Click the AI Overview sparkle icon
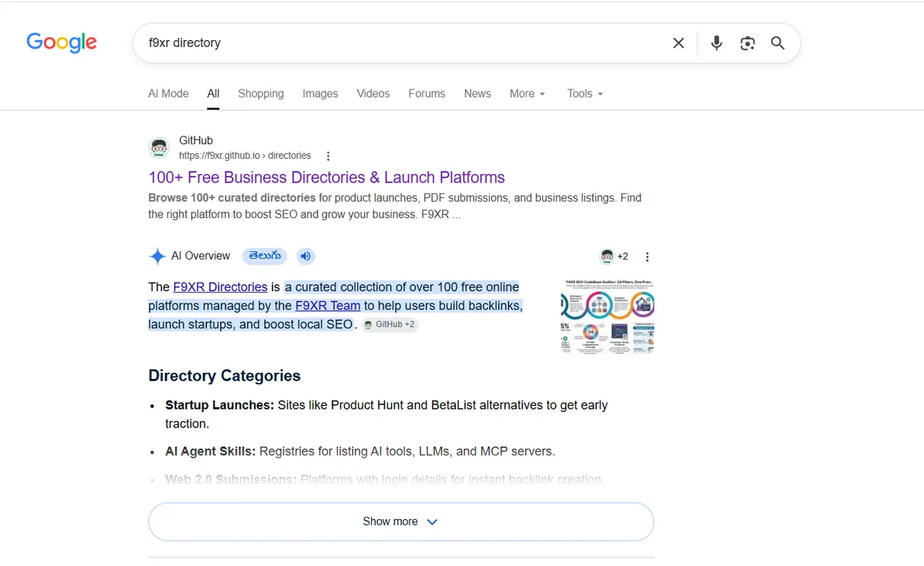This screenshot has width=924, height=566. (x=157, y=256)
